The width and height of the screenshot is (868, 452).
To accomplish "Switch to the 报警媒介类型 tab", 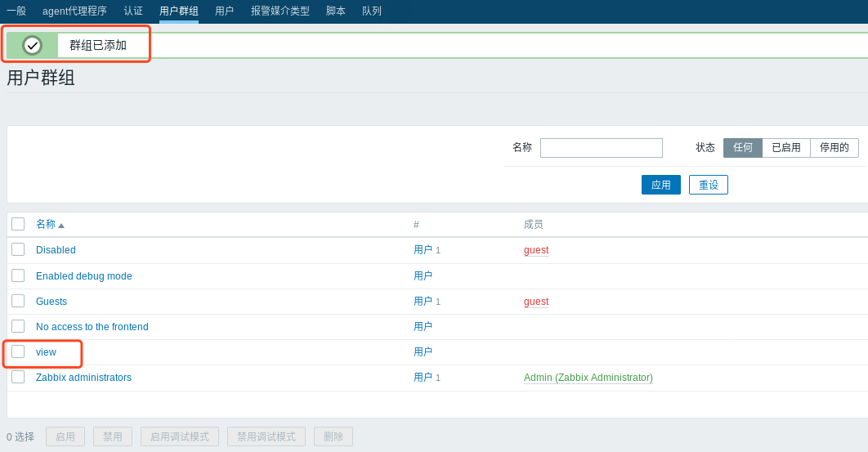I will (280, 11).
